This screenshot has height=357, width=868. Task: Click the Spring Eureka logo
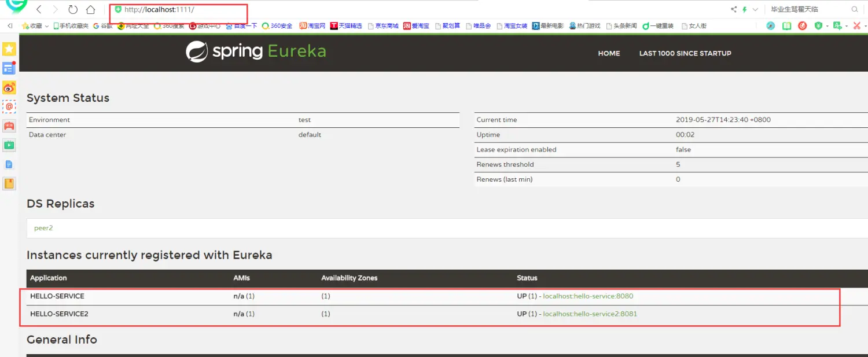tap(256, 51)
